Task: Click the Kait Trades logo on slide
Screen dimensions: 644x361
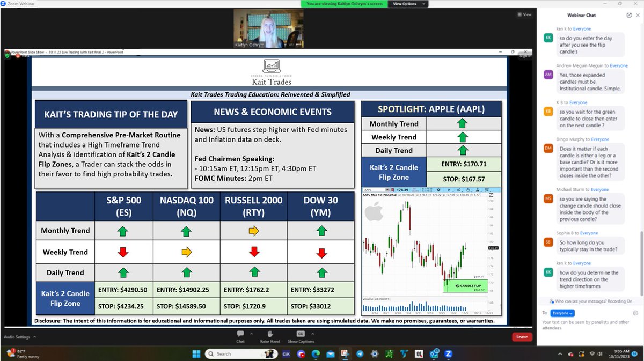Action: pyautogui.click(x=271, y=72)
